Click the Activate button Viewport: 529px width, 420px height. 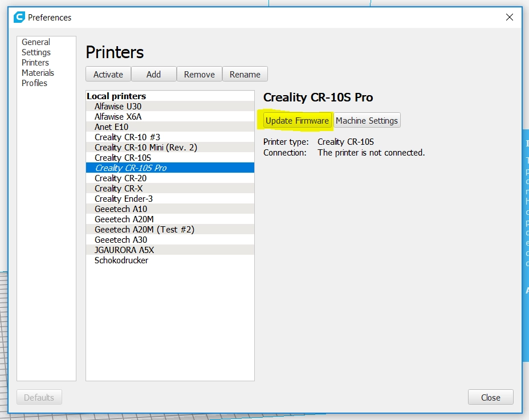pyautogui.click(x=108, y=74)
